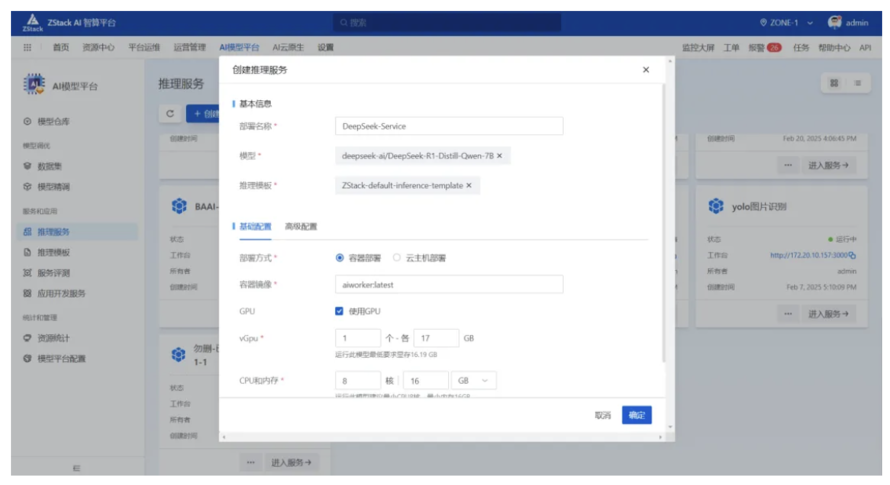The image size is (890, 485).
Task: Open the 平台运维 menu
Action: (144, 47)
